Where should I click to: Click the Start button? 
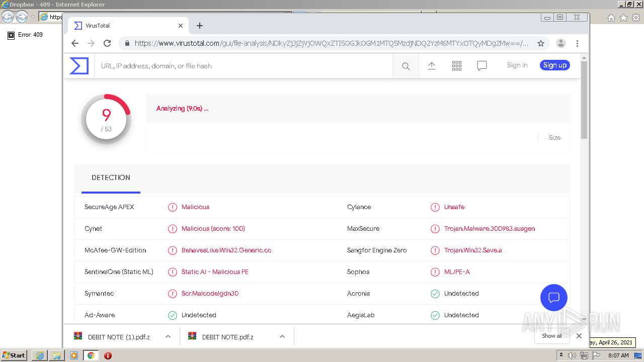[14, 355]
